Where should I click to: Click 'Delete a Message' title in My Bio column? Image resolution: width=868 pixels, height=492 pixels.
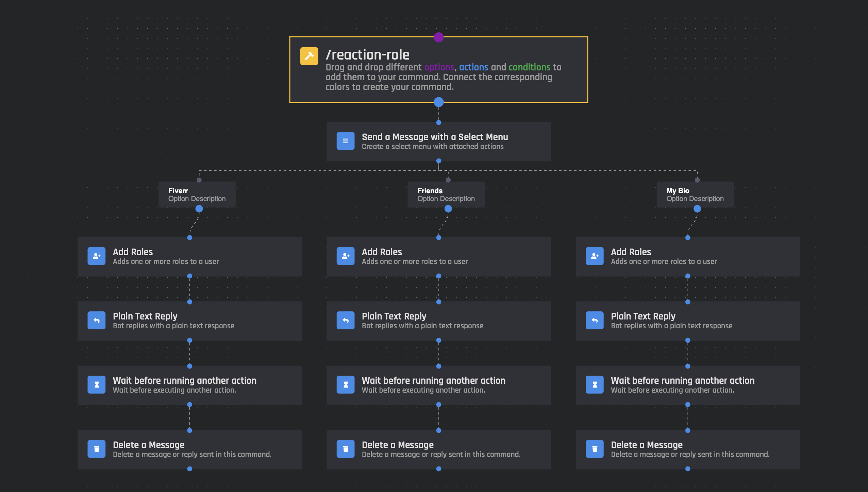647,445
